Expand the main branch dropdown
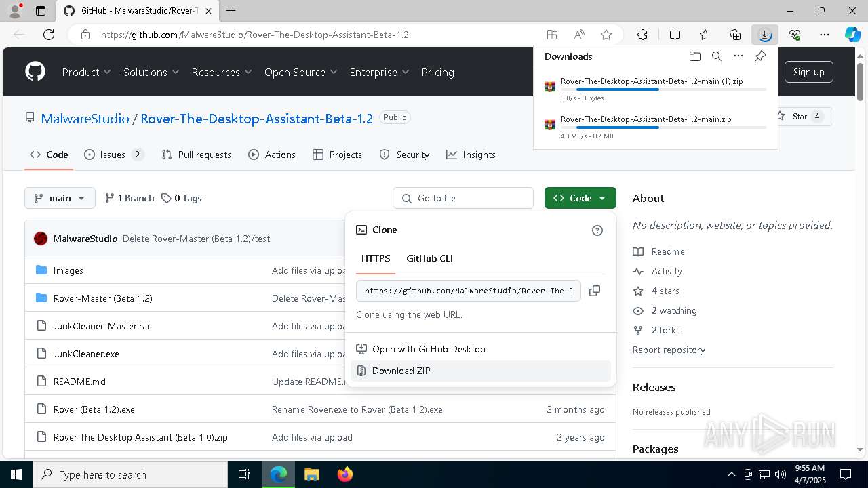The height and width of the screenshot is (488, 868). pos(60,198)
